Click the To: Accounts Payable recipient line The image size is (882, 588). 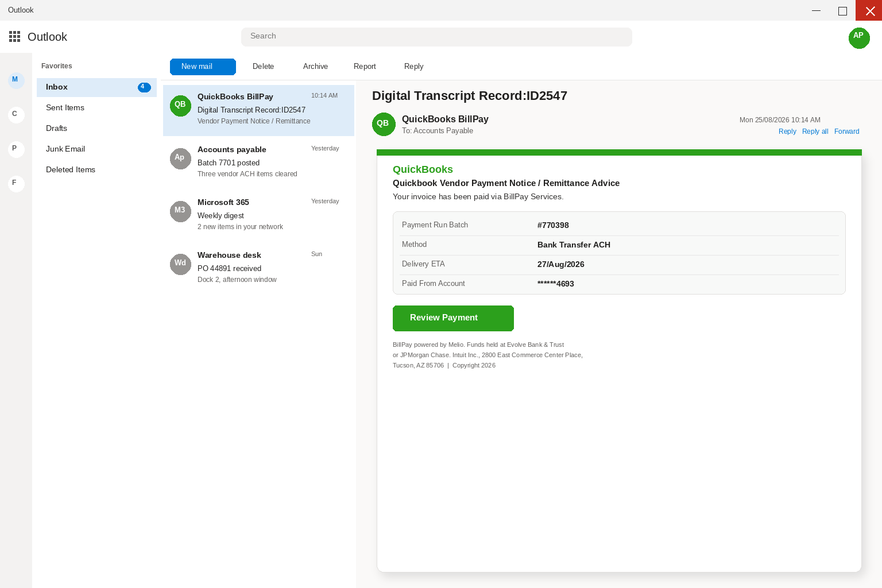(x=438, y=131)
